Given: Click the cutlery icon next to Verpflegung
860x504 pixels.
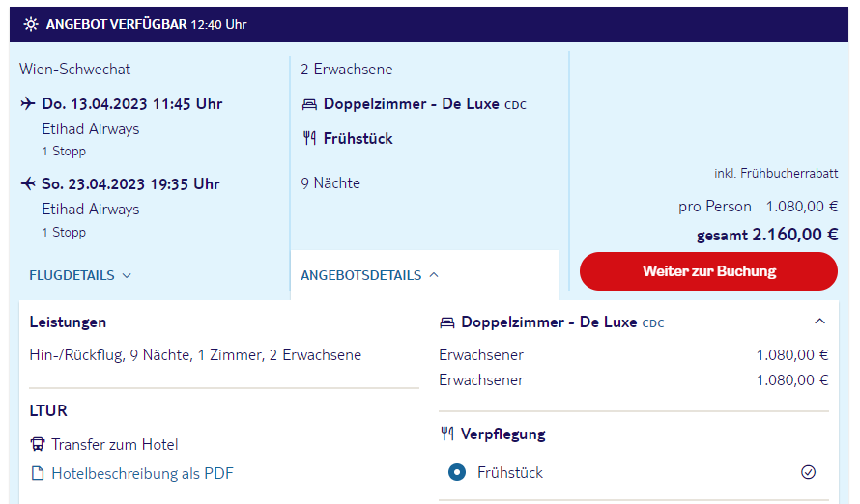Looking at the screenshot, I should coord(447,434).
